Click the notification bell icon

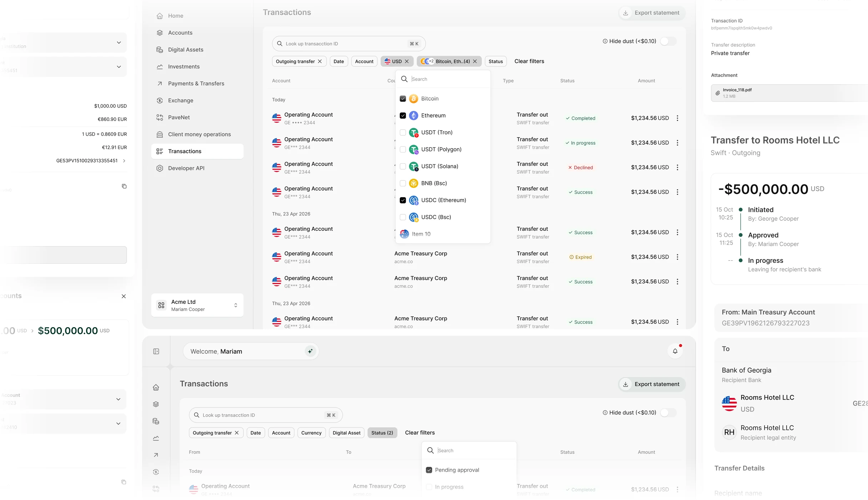[x=675, y=351]
